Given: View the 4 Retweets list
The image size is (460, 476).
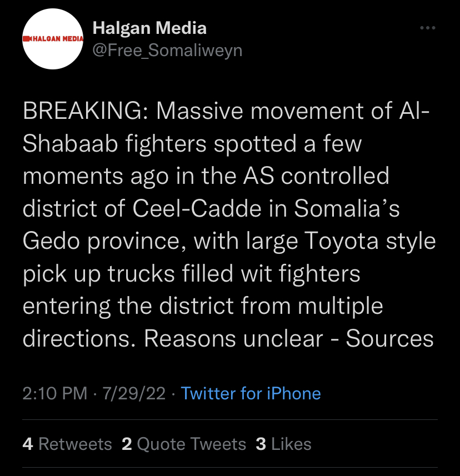Looking at the screenshot, I should pos(67,444).
